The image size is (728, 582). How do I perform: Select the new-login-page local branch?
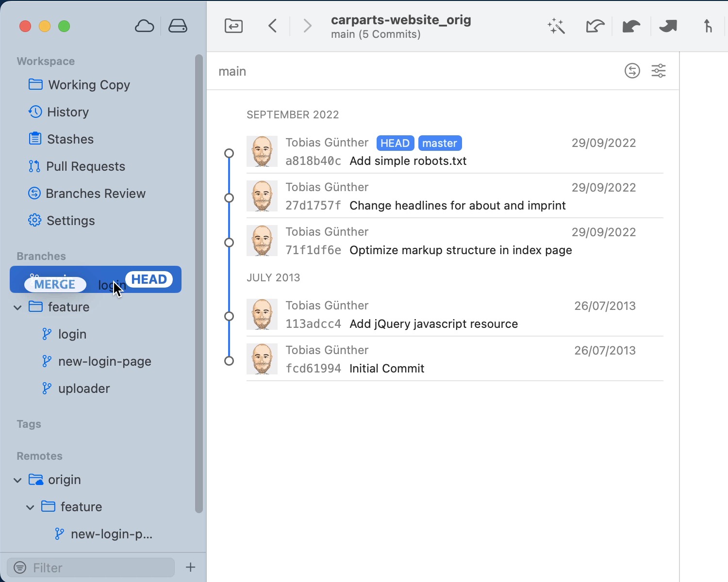point(104,361)
